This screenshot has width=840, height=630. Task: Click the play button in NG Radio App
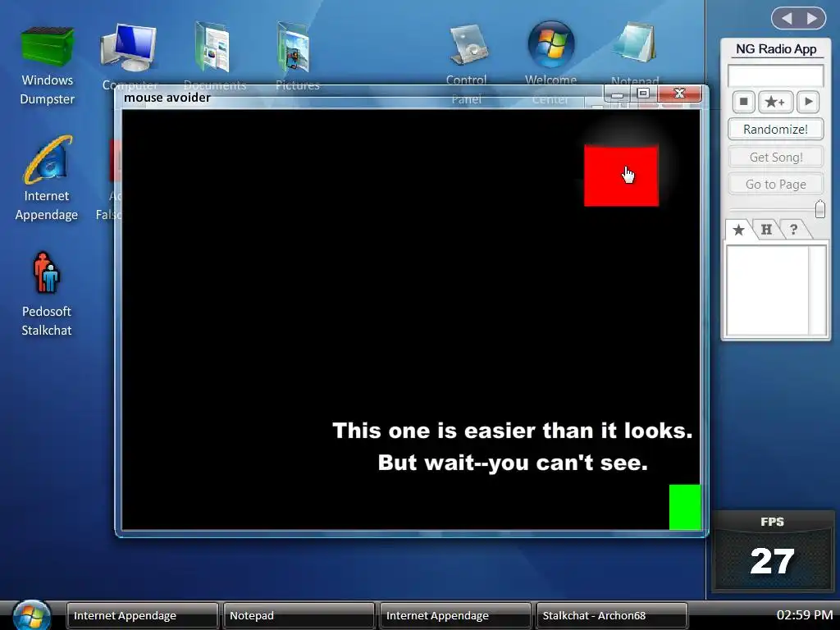coord(808,102)
